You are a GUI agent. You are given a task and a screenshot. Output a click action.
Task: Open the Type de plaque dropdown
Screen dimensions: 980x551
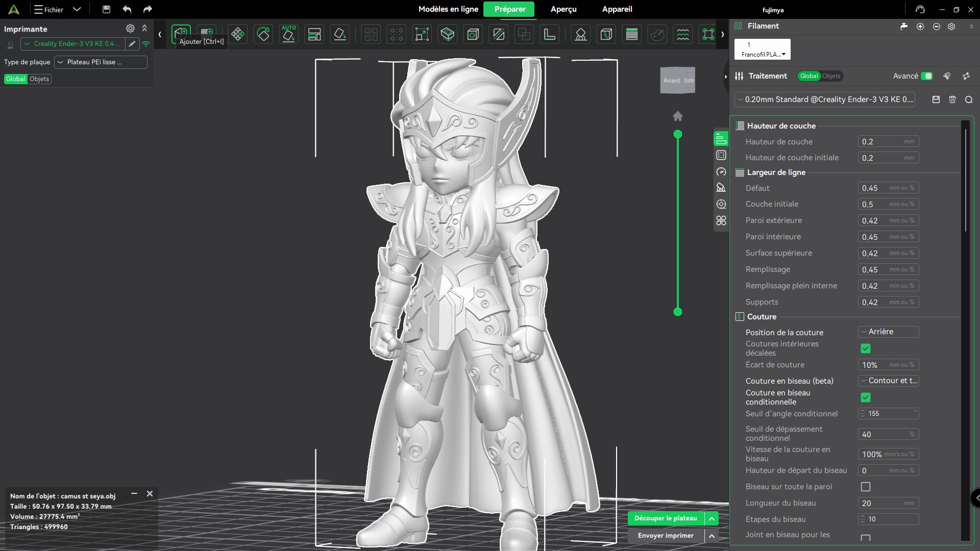coord(101,62)
